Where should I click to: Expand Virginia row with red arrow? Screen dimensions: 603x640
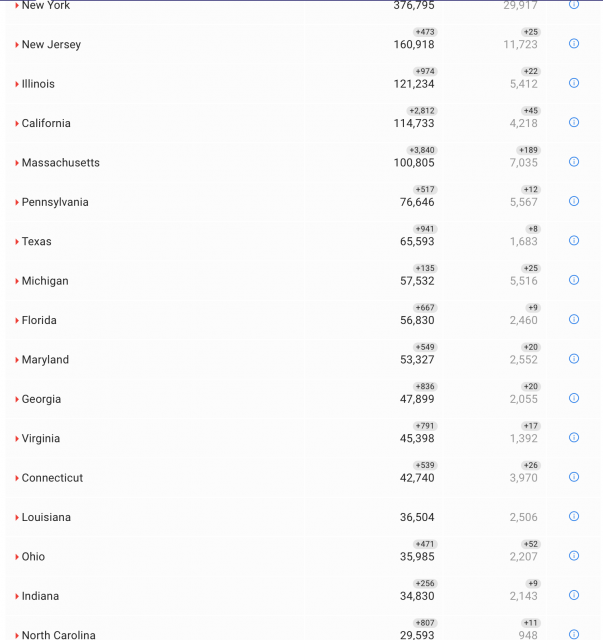pyautogui.click(x=17, y=439)
